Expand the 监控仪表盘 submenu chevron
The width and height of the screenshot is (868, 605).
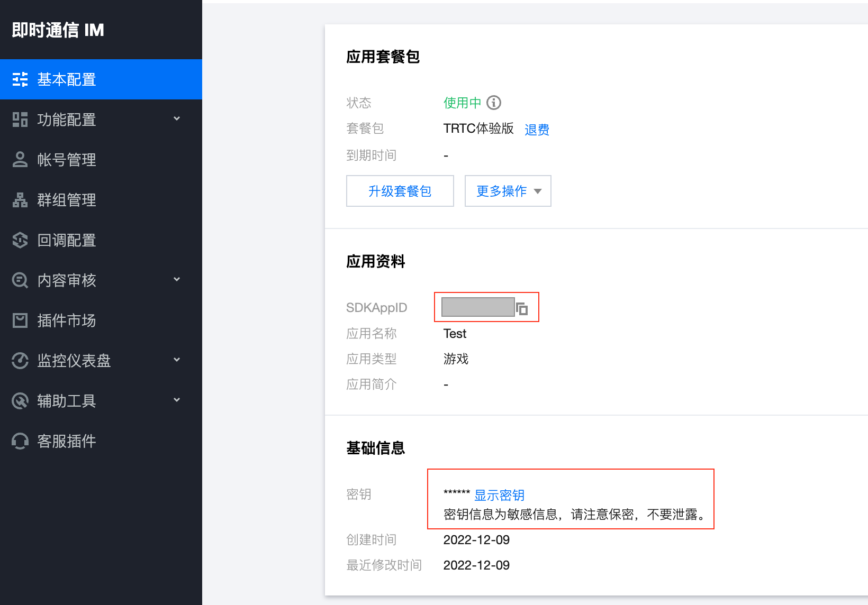tap(177, 360)
